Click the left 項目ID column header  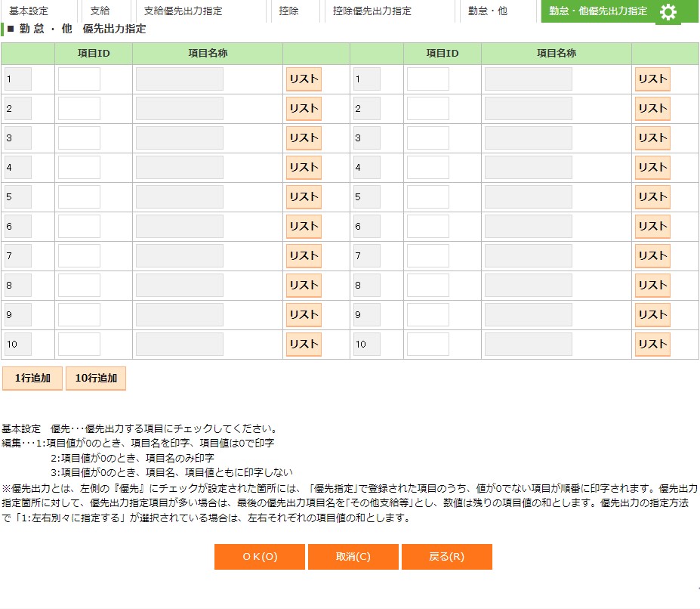94,54
